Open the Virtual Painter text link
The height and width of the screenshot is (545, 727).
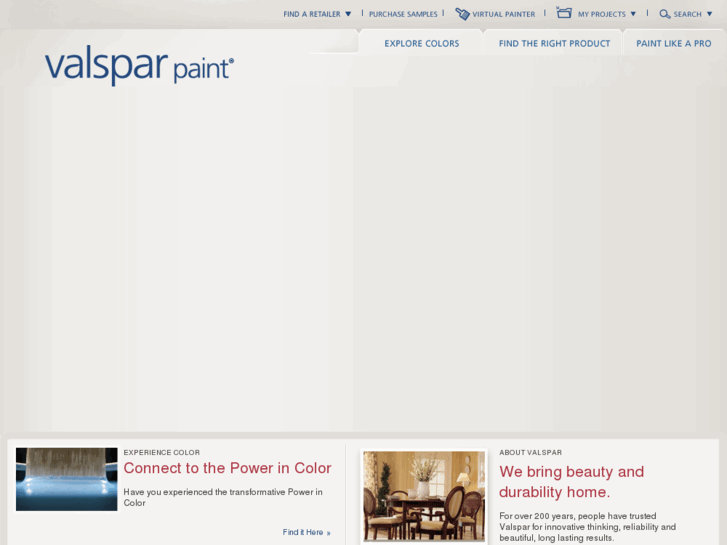tap(504, 14)
